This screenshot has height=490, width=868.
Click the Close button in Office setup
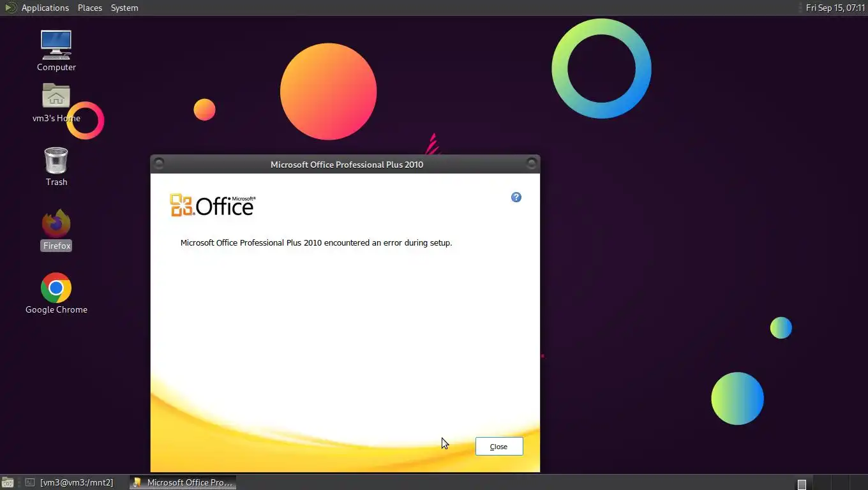click(499, 447)
